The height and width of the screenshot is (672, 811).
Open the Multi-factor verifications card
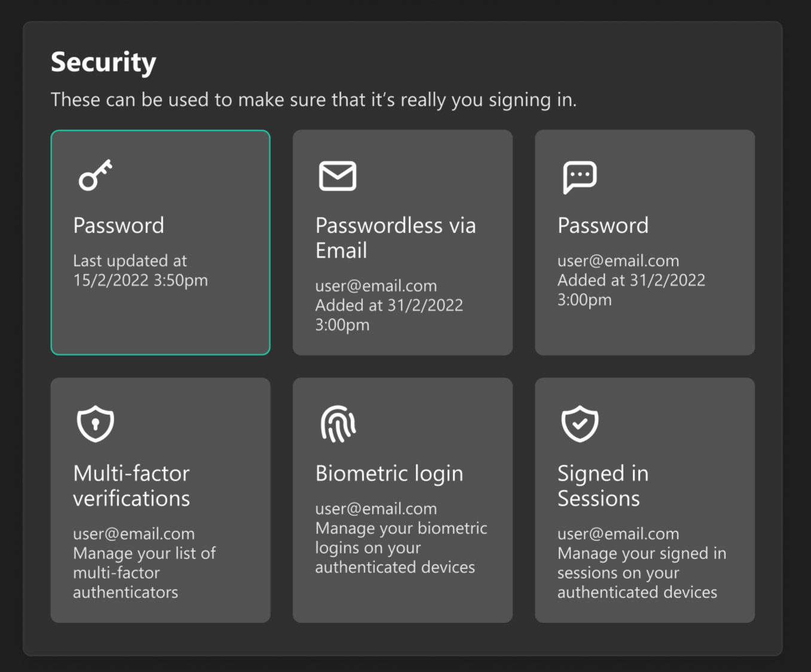coord(160,500)
